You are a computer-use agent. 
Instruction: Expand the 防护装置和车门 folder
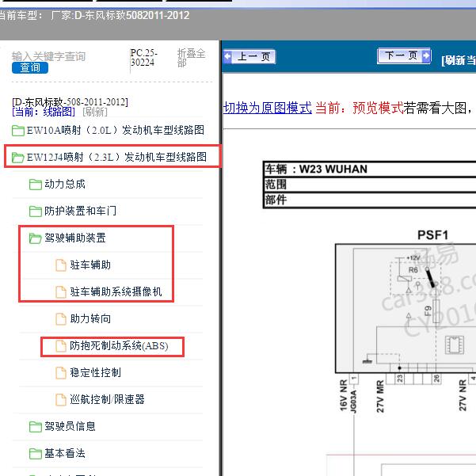click(80, 211)
